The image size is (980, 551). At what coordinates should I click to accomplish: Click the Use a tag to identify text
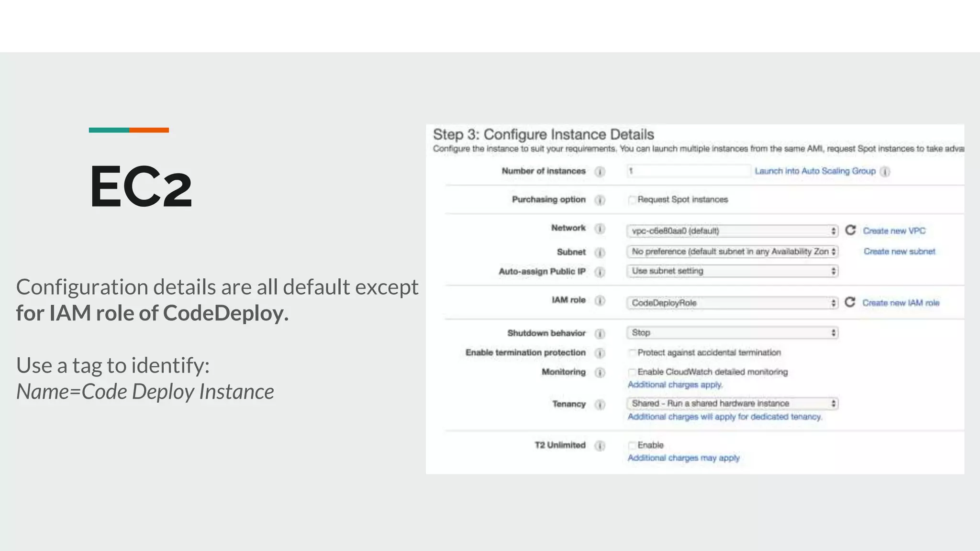click(x=113, y=365)
